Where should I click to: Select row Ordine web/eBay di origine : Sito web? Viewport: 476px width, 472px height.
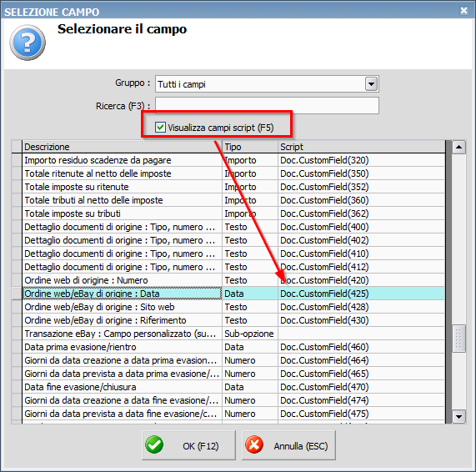[x=233, y=307]
